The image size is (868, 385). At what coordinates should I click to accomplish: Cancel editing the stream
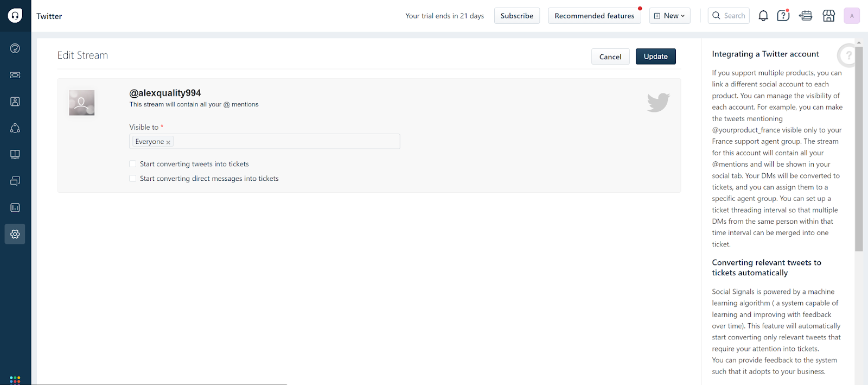[x=610, y=56]
